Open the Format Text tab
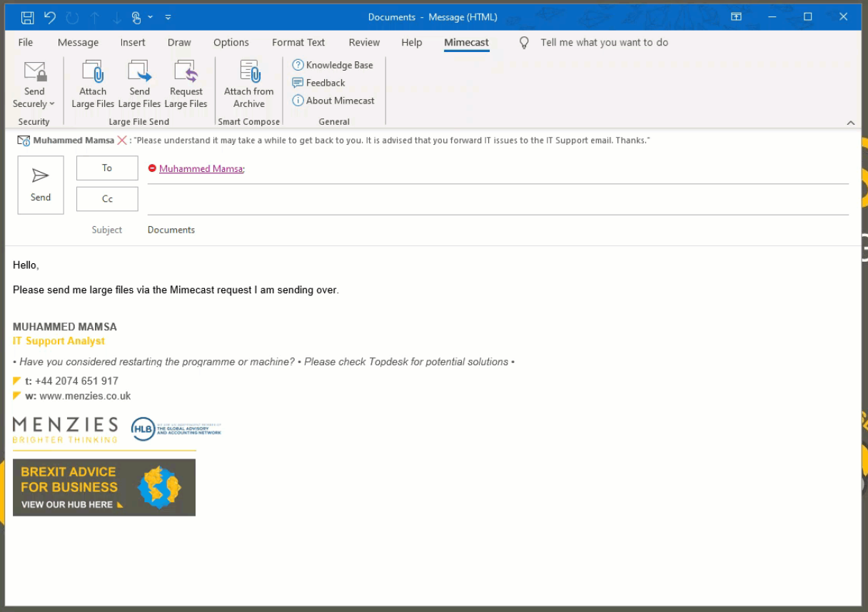 (x=298, y=43)
